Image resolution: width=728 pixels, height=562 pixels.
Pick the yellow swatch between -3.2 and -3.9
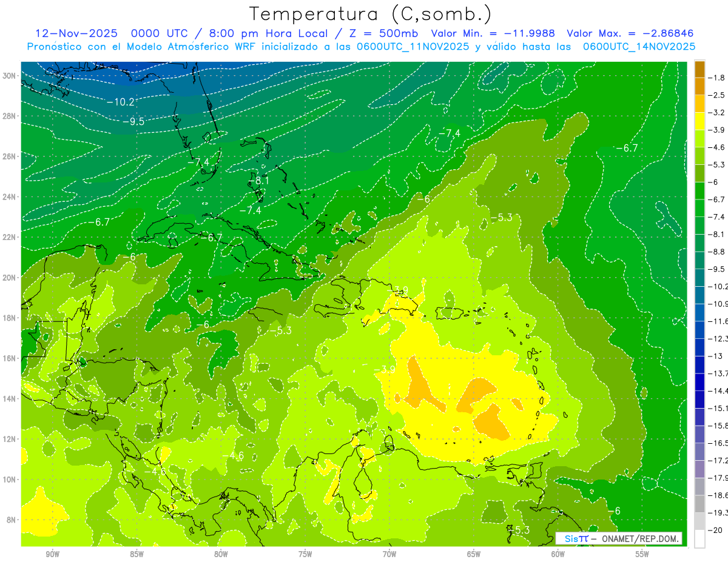click(x=699, y=121)
